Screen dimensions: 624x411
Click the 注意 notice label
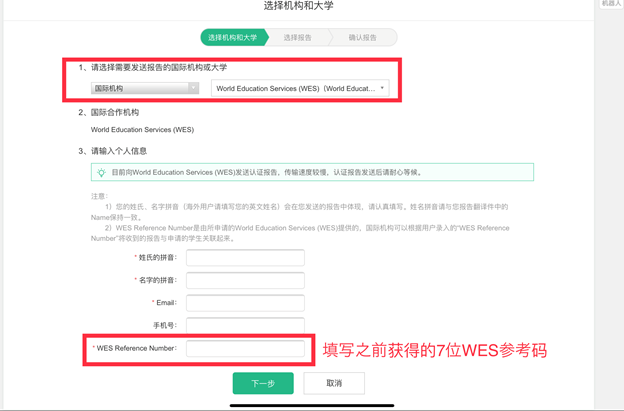tap(99, 196)
